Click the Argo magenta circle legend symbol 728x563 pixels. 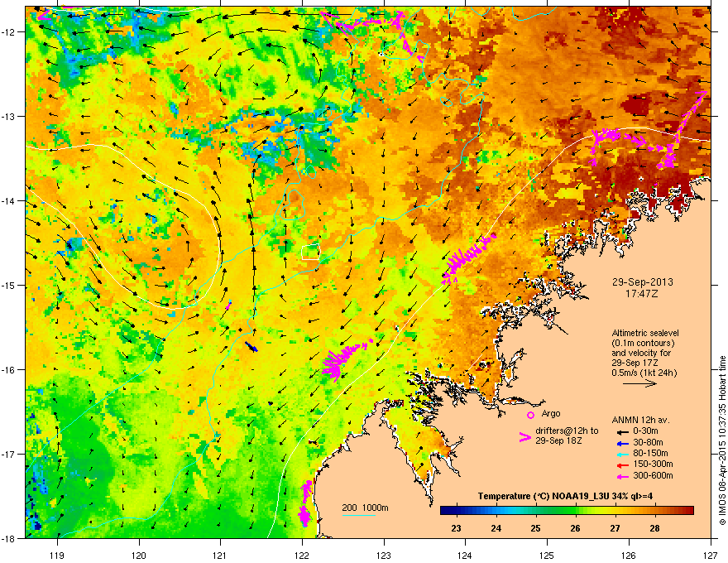(x=530, y=415)
